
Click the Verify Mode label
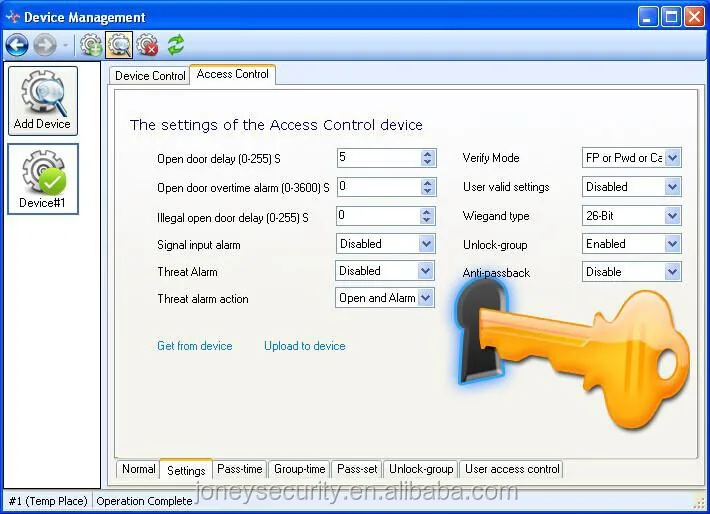pos(491,158)
